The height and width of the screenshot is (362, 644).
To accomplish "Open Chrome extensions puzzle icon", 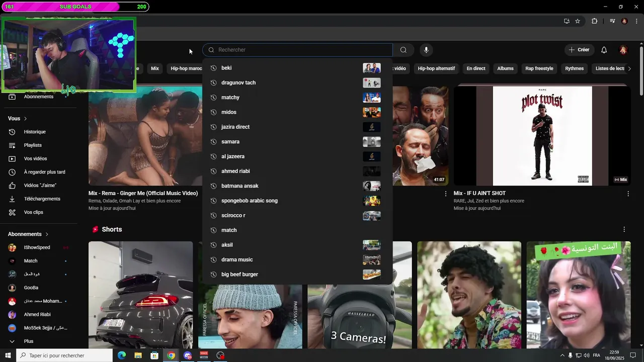I will point(595,21).
